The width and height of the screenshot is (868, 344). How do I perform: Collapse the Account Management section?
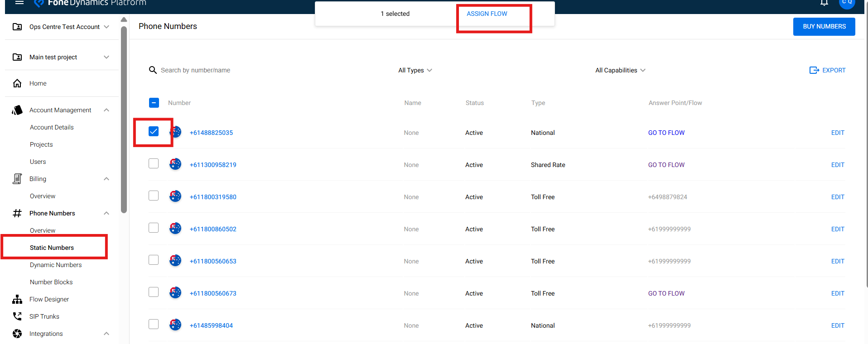[106, 110]
